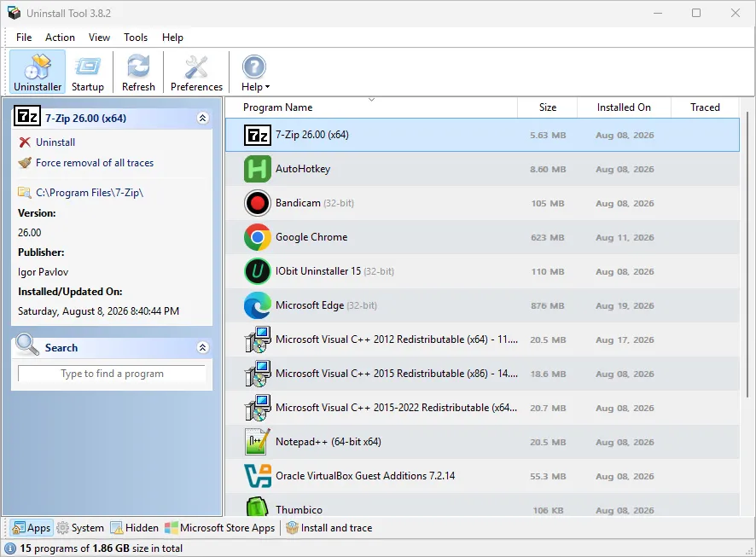
Task: Click the 55.3 MB size value
Action: 548,477
